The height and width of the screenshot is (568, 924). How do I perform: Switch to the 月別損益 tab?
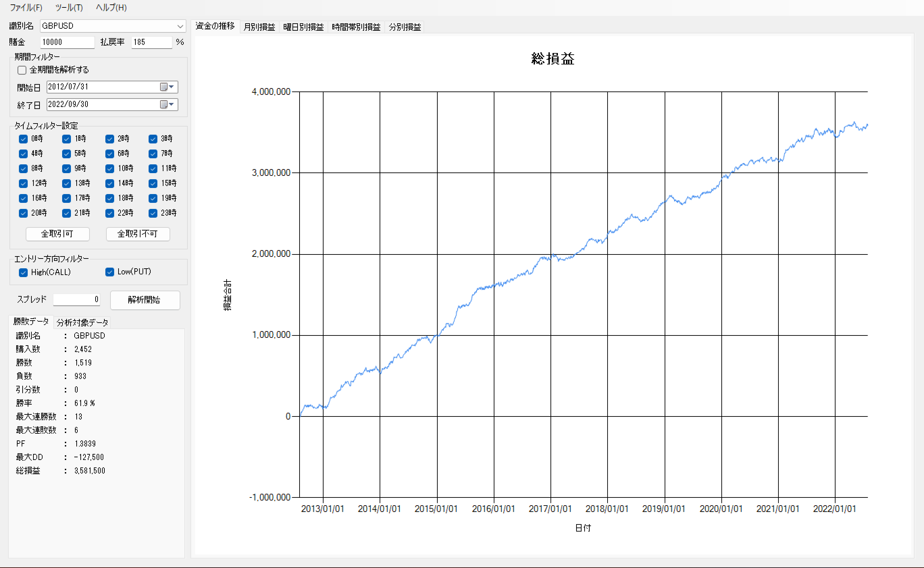point(259,27)
